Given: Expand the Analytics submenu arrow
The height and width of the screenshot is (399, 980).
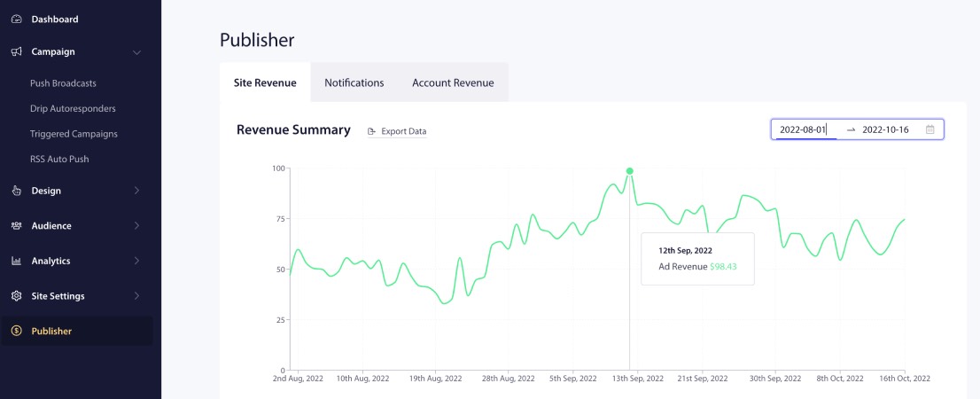Looking at the screenshot, I should click(136, 261).
